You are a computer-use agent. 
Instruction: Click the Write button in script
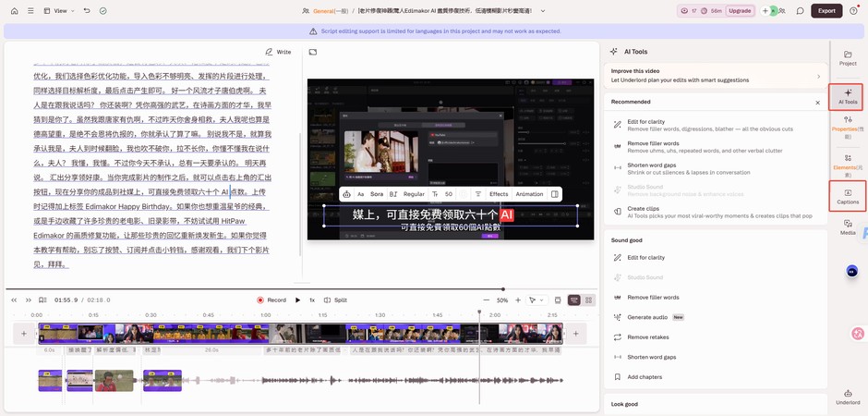(278, 52)
